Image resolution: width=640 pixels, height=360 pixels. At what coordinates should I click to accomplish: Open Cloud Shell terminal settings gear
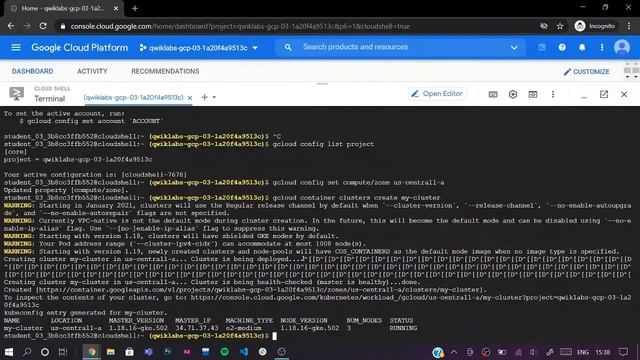513,94
